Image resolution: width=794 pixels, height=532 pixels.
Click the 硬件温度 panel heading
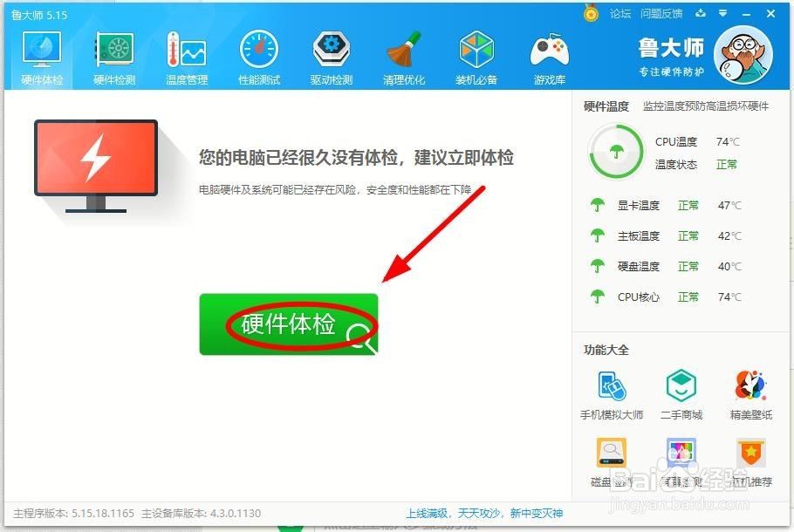tap(606, 106)
